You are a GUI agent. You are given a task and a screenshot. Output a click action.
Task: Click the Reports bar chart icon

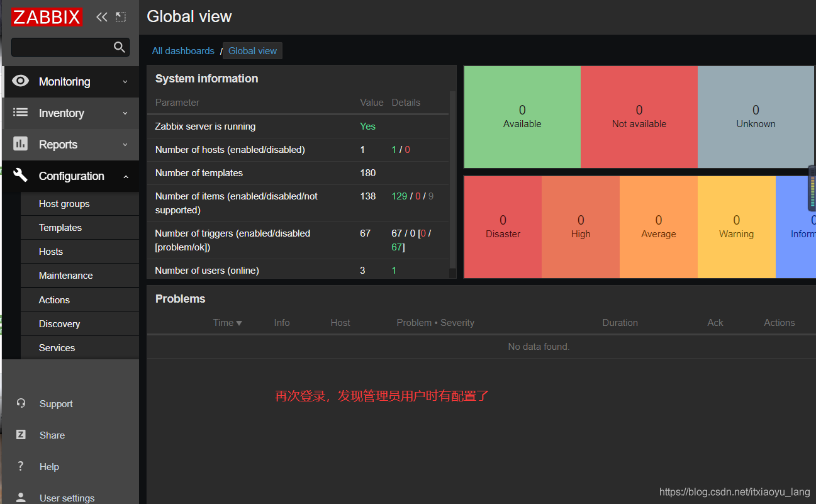pos(21,144)
